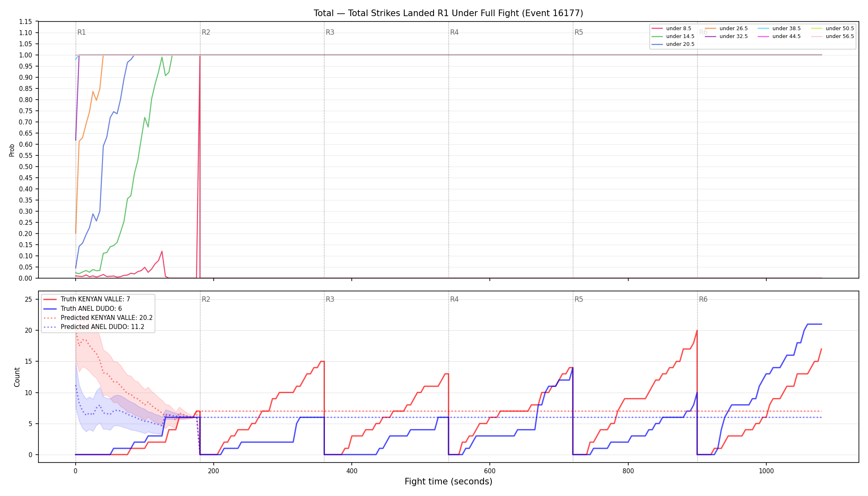Select the "under 38.5" legend entry

(x=779, y=29)
